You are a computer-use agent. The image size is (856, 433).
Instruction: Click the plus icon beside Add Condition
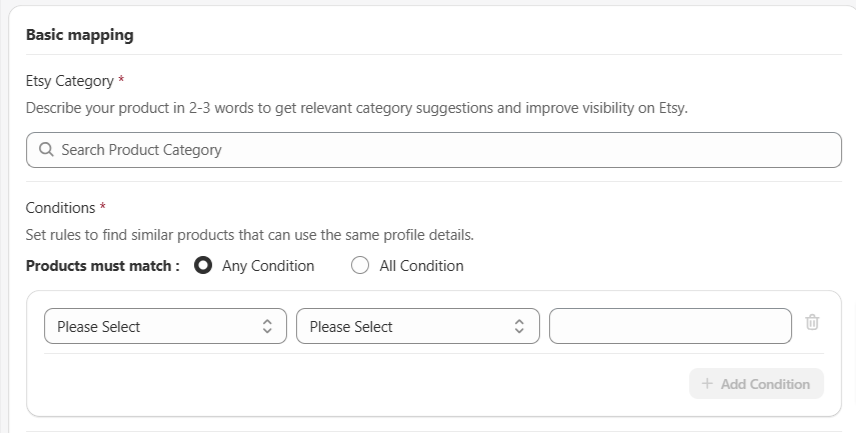(707, 383)
